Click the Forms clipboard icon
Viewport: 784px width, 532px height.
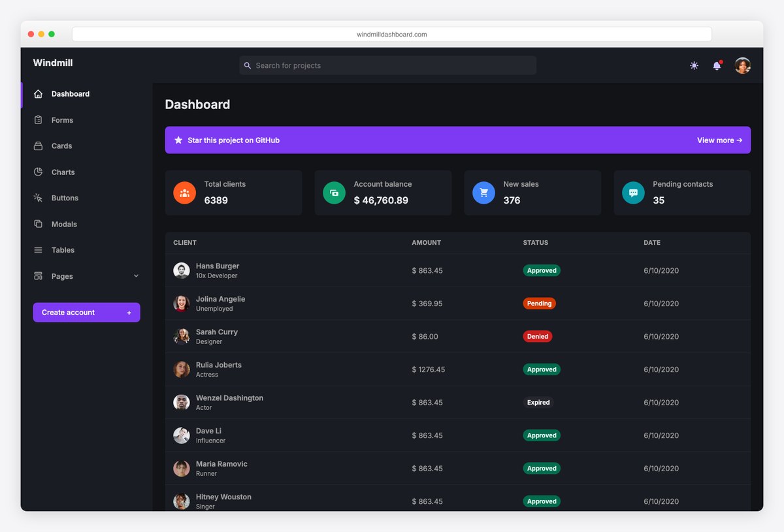[x=38, y=120]
